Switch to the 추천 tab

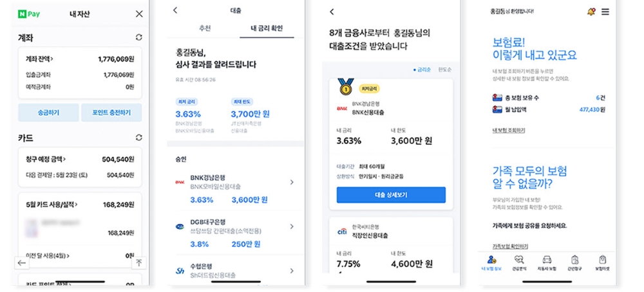point(203,28)
